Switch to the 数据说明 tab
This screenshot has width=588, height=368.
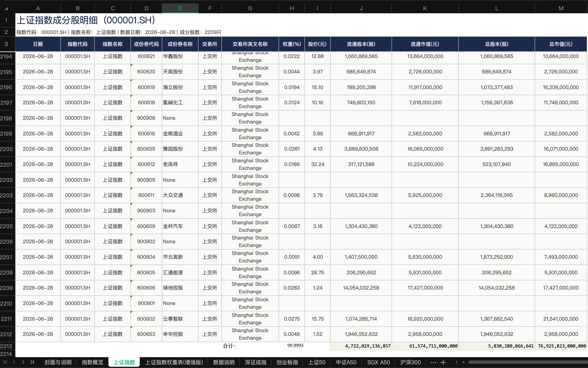pyautogui.click(x=224, y=362)
